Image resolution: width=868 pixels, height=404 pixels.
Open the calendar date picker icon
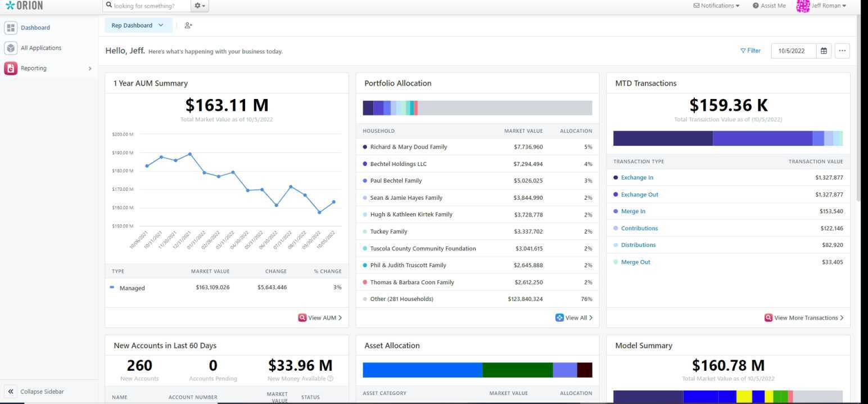(x=824, y=51)
